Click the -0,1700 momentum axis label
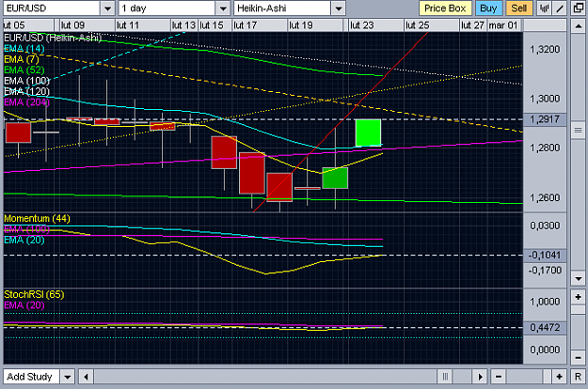This screenshot has height=389, width=588. (545, 271)
